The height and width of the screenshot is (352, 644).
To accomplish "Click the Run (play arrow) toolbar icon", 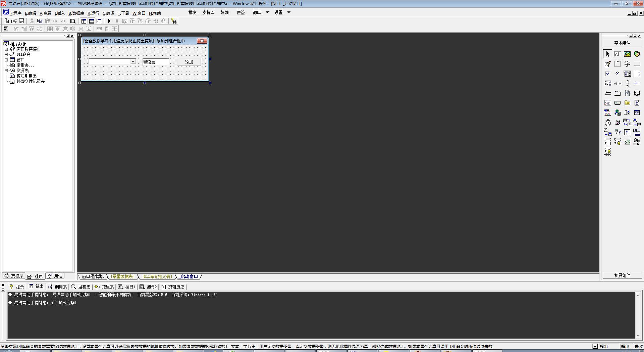I will pyautogui.click(x=109, y=21).
